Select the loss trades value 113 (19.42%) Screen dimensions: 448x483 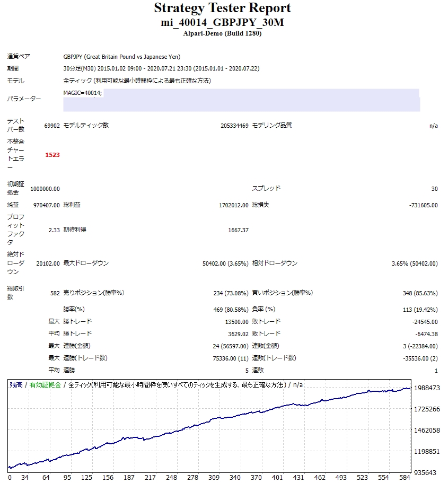pyautogui.click(x=420, y=310)
